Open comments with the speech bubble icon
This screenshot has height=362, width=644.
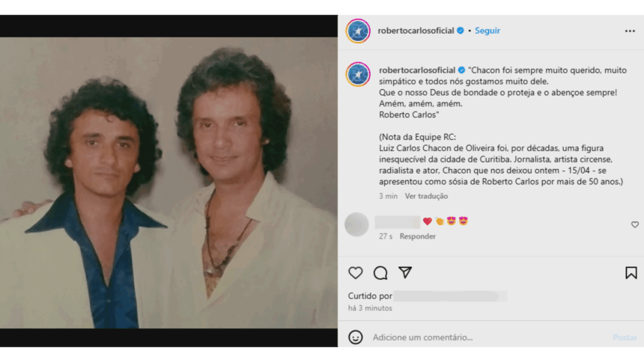pos(380,273)
